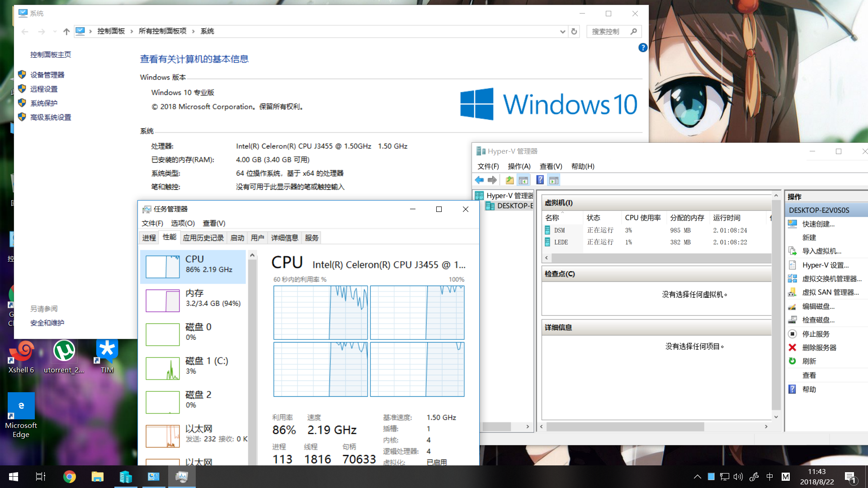
Task: Expand recent locations arrow in System window
Action: (55, 31)
